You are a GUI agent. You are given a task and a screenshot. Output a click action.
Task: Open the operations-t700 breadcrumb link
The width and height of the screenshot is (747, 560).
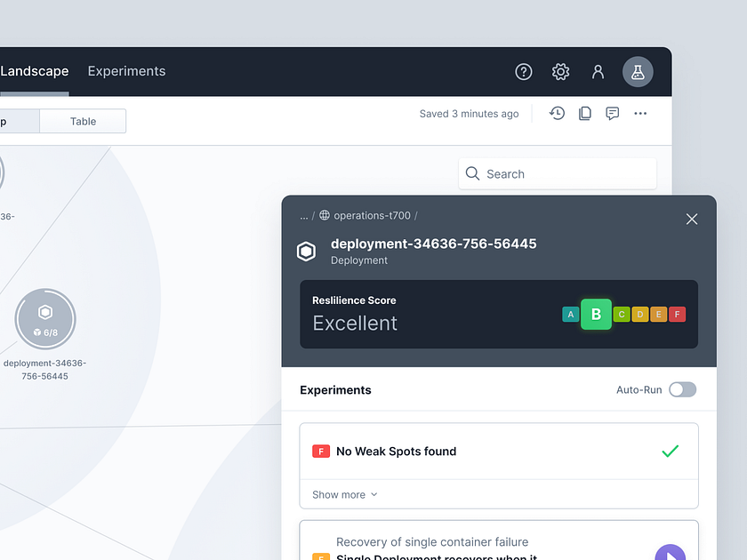pos(371,215)
